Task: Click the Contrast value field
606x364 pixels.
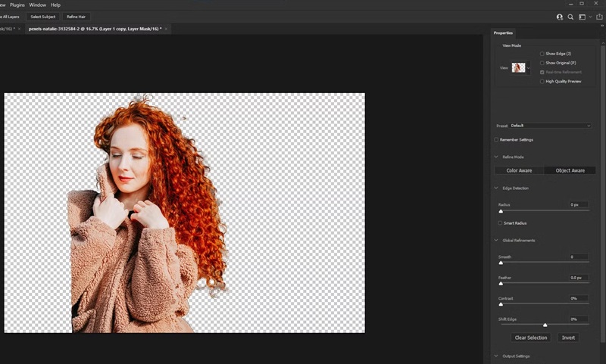Action: (x=579, y=298)
